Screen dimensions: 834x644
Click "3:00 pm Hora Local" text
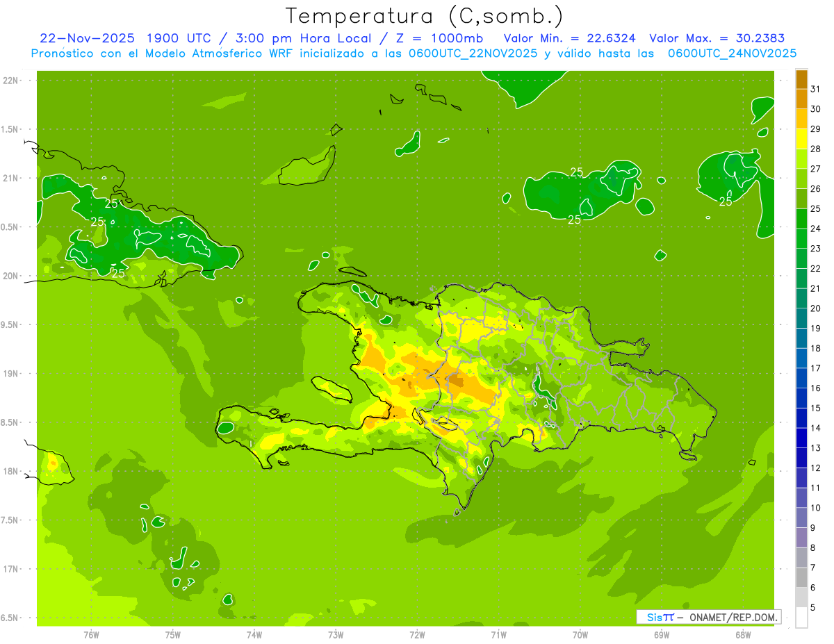pos(299,38)
